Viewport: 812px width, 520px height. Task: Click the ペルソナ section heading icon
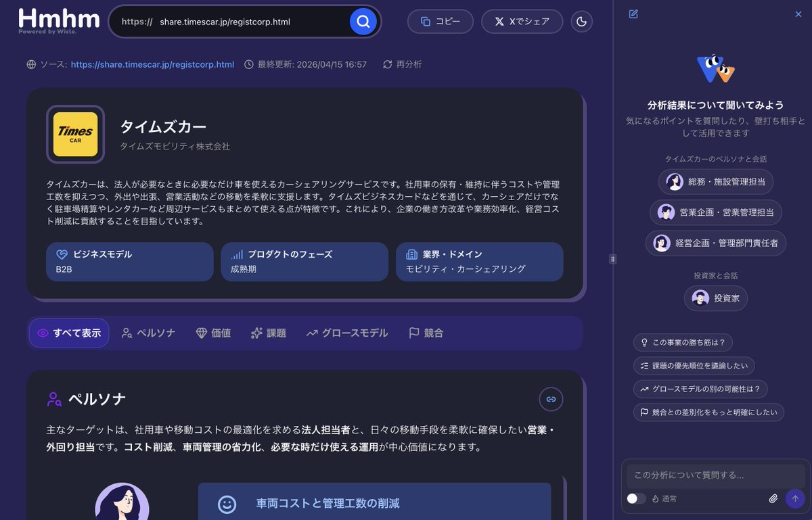[54, 399]
